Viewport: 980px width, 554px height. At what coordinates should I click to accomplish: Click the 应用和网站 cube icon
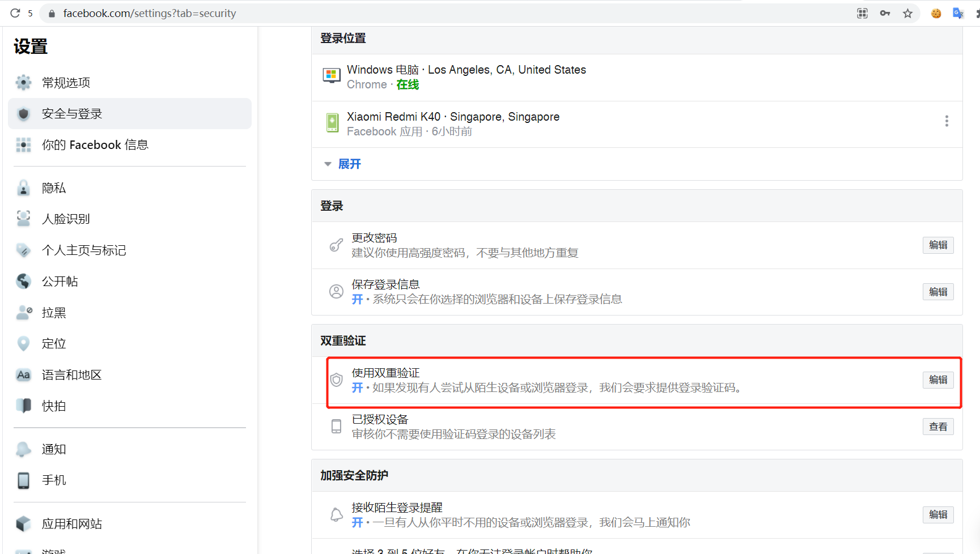click(x=23, y=524)
